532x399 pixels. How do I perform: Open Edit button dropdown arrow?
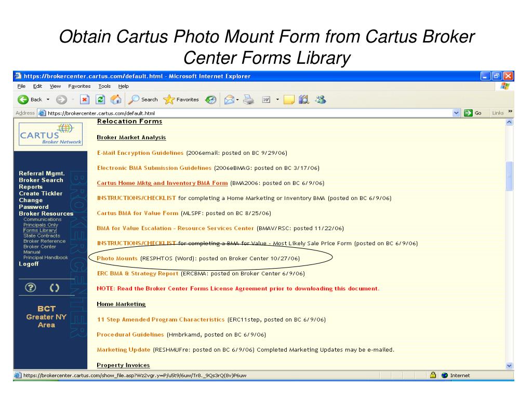click(x=277, y=99)
